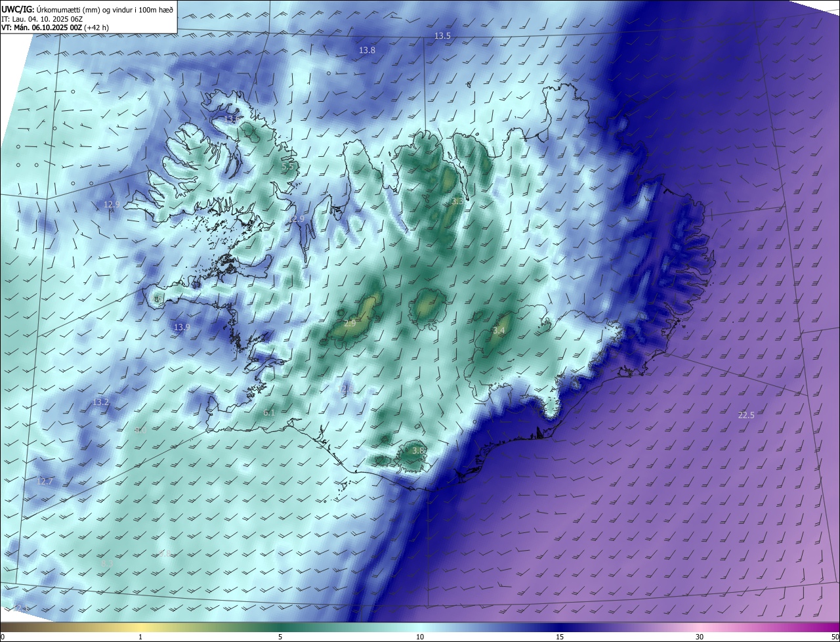Image resolution: width=840 pixels, height=642 pixels.
Task: Click the 0 tick label on the color scale
Action: click(3, 637)
